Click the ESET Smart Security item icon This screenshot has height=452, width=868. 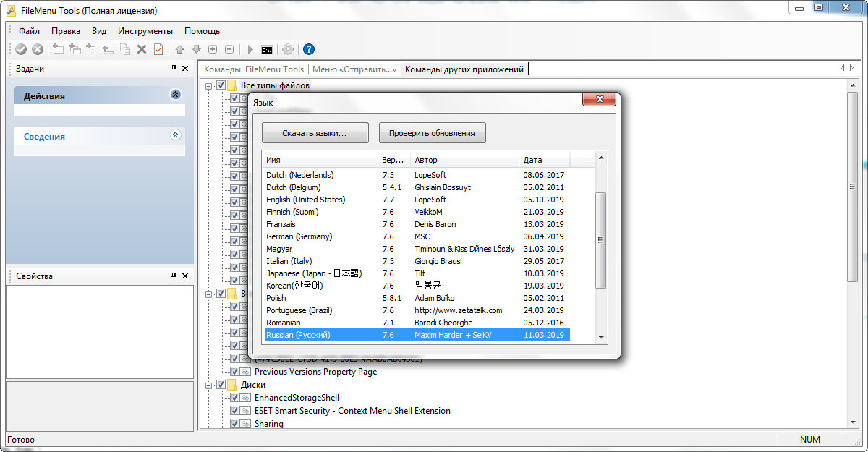pyautogui.click(x=246, y=411)
